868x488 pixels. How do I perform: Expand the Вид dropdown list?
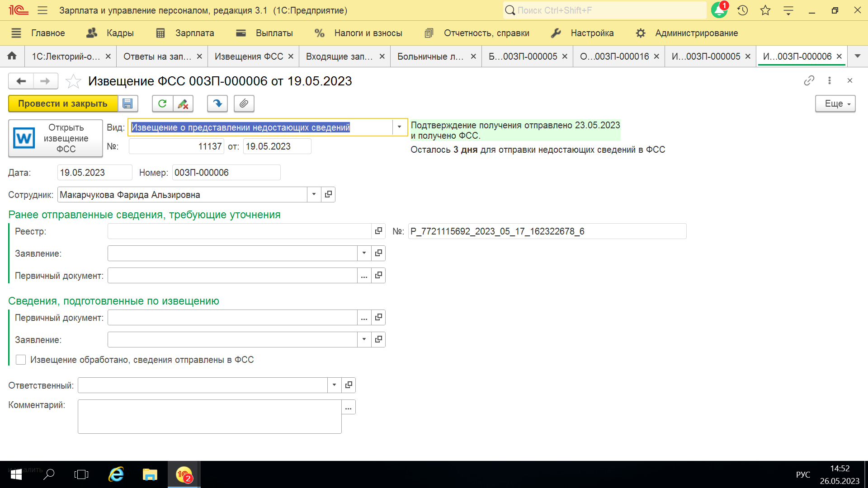click(x=399, y=127)
